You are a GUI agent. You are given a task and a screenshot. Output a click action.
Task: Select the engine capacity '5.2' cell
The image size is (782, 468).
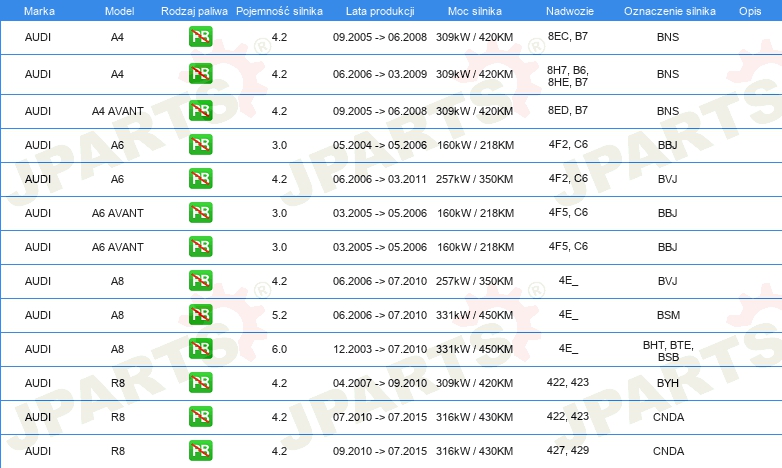click(x=279, y=315)
